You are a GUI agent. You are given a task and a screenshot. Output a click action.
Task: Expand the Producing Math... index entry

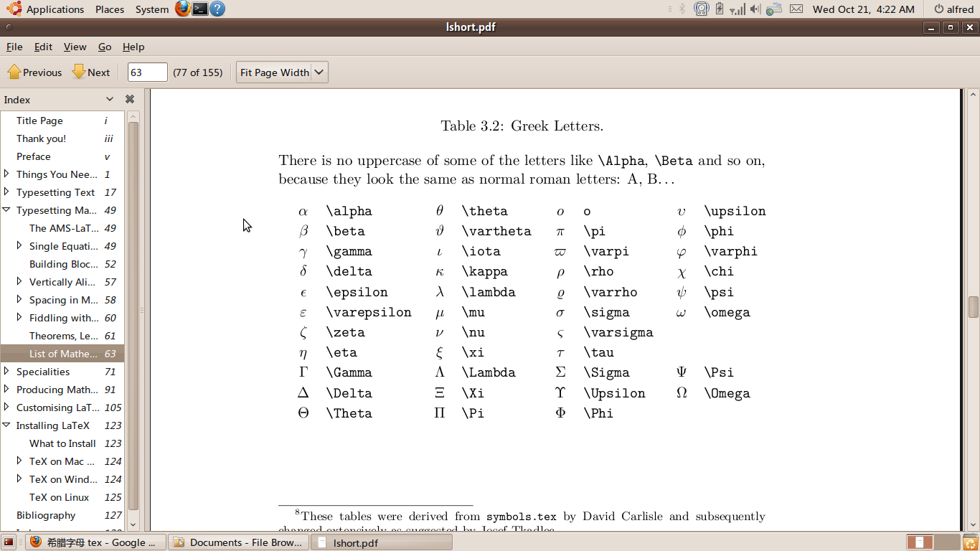pos(6,389)
